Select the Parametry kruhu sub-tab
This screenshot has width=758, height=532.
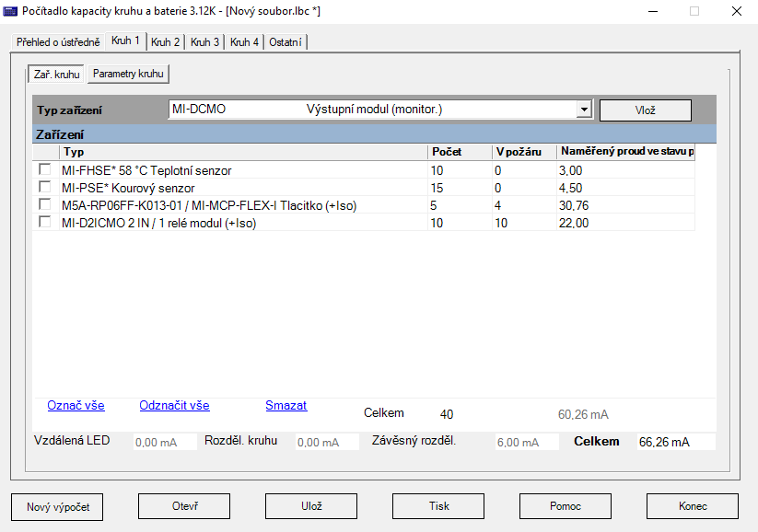click(128, 74)
